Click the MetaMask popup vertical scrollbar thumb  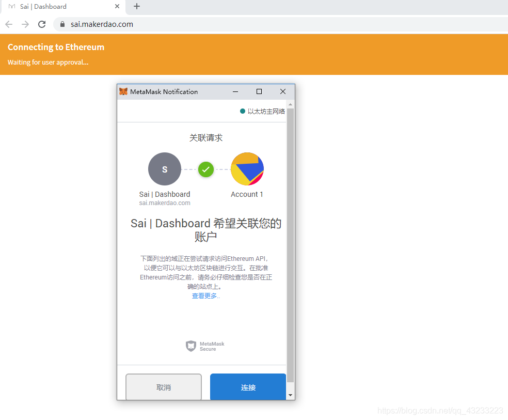tap(290, 245)
